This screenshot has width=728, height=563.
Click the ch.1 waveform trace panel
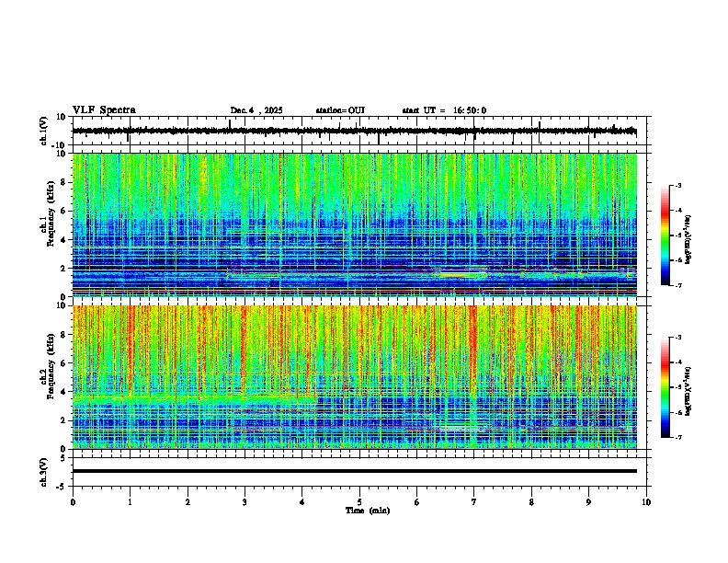click(359, 131)
